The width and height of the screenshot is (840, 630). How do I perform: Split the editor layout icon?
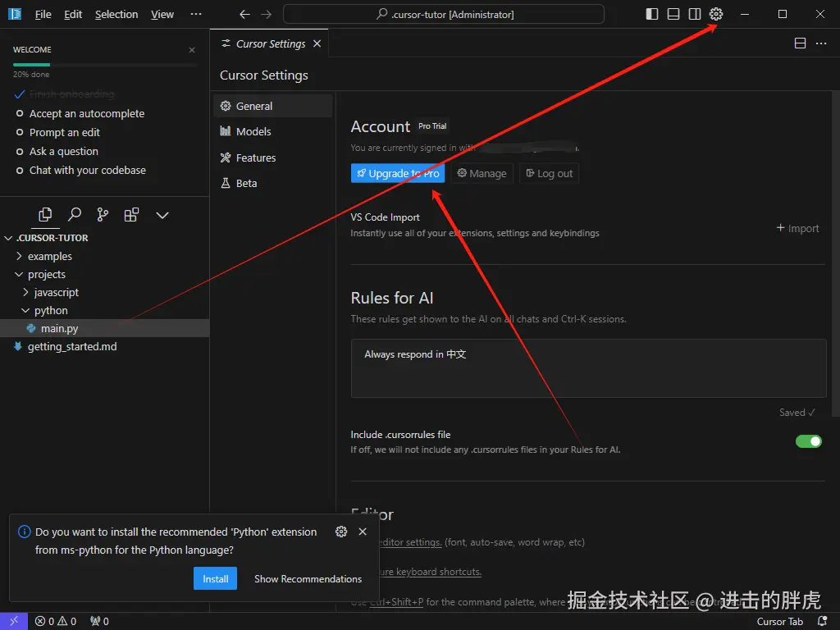point(800,43)
